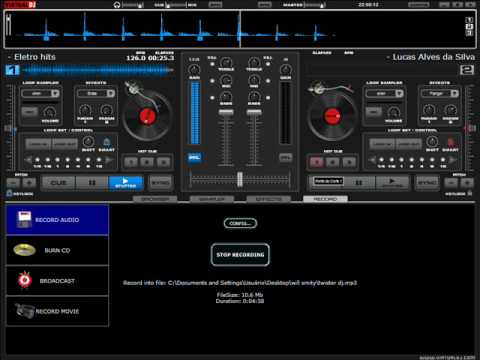Click deck 2 pitch plus button
Image resolution: width=480 pixels, height=360 pixels.
(467, 183)
